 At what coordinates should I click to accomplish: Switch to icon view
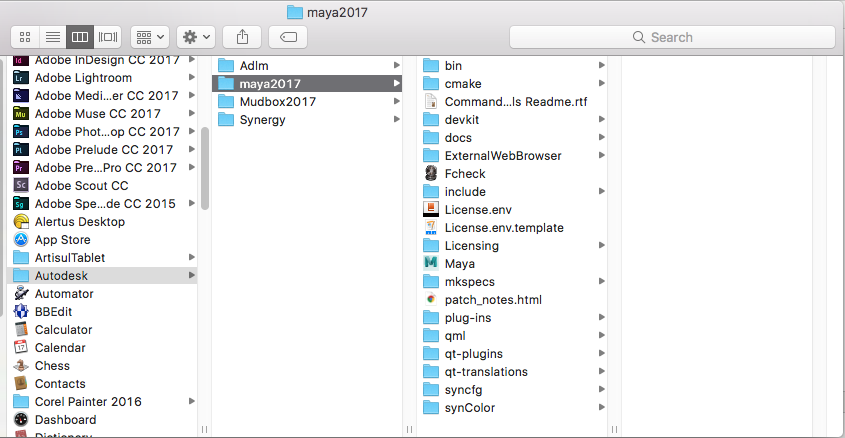(x=25, y=37)
